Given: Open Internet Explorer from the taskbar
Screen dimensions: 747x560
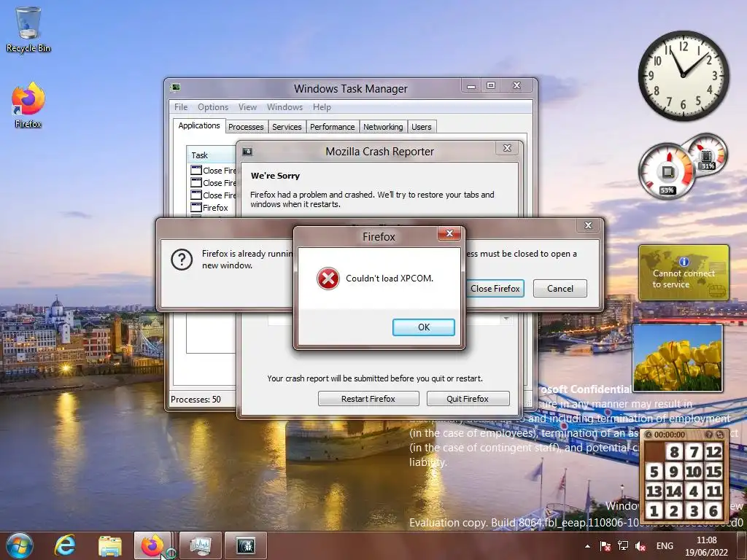Looking at the screenshot, I should (x=65, y=545).
